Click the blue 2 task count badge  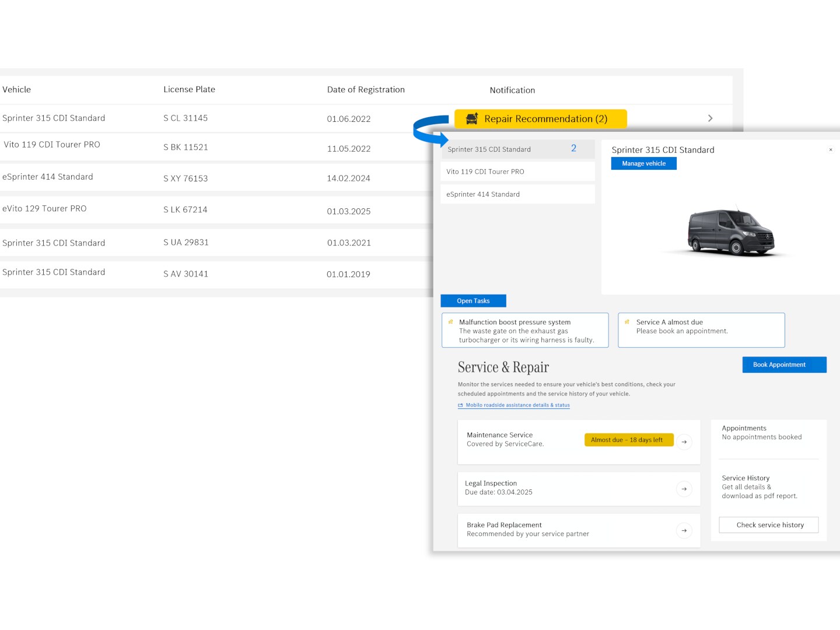coord(573,148)
